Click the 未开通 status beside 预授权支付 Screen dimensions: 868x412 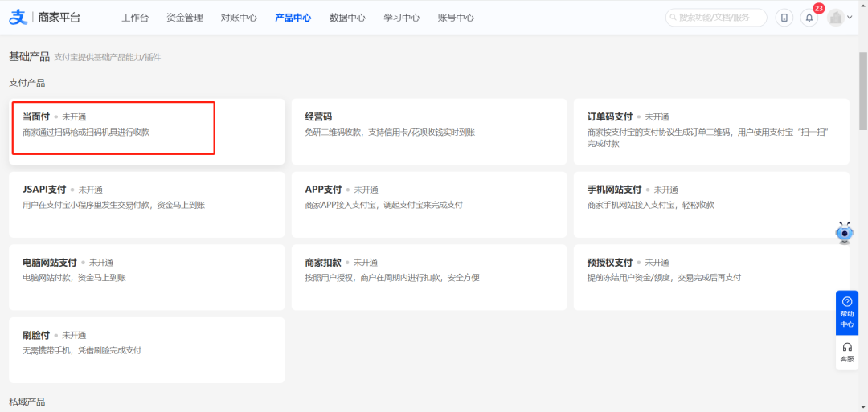click(657, 262)
